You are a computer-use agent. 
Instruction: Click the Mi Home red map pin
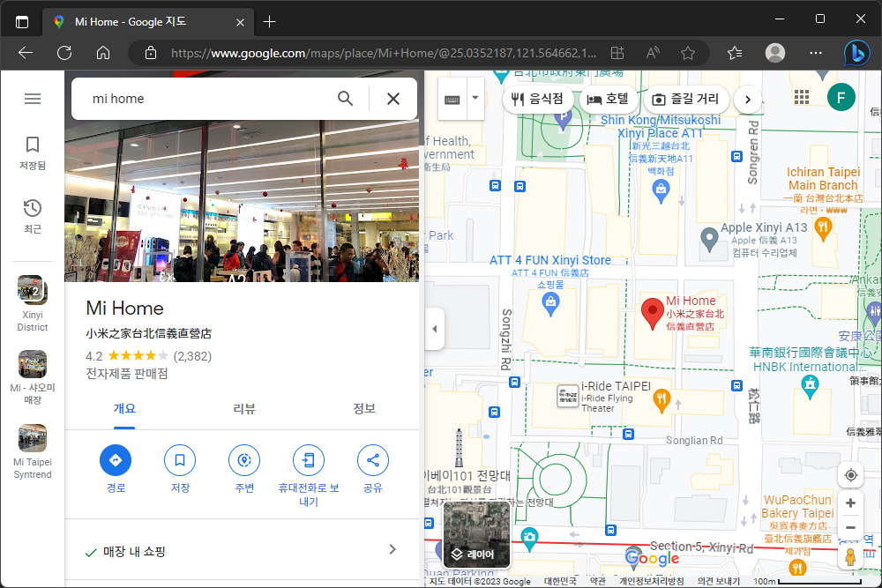tap(652, 313)
